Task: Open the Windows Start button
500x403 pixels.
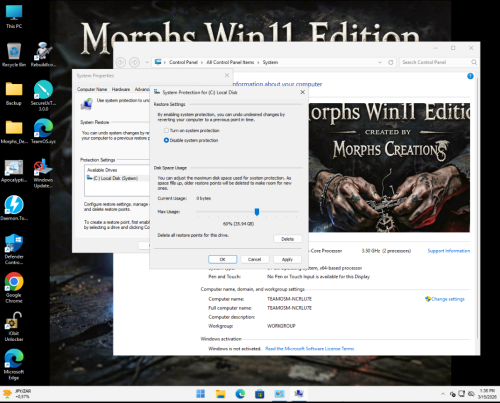Action: (x=200, y=394)
